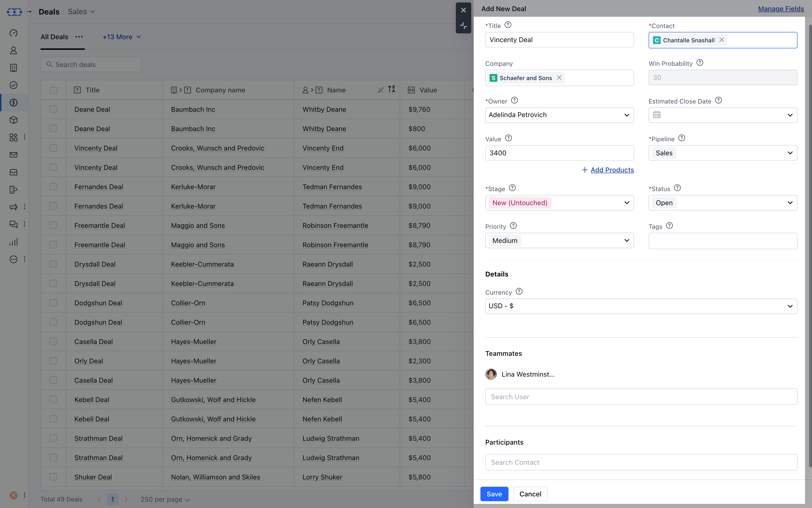Open the Status dropdown showing Open
The height and width of the screenshot is (508, 812).
pos(723,203)
